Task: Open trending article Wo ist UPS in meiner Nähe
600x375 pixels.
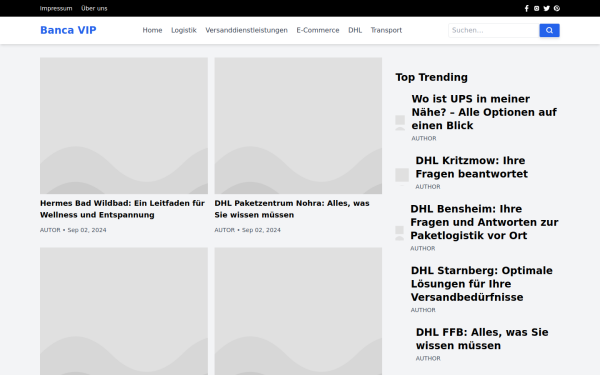Action: point(484,112)
